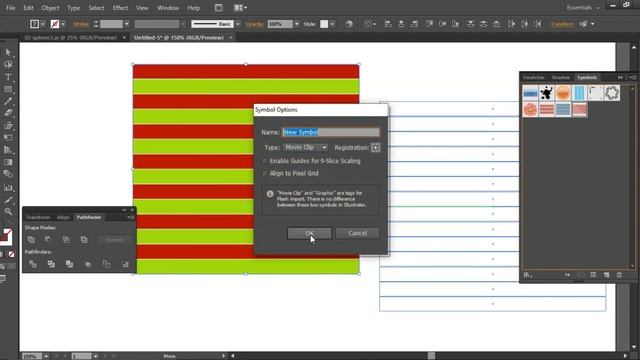Click the symbol Name input field
The width and height of the screenshot is (640, 360).
click(331, 132)
